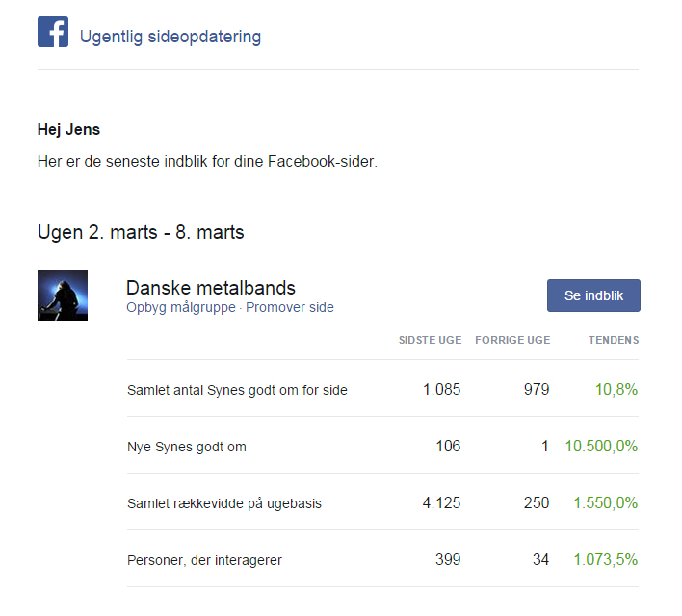This screenshot has width=682, height=616.
Task: Click the Ugen 2. marts - 8. marts heading
Action: [141, 232]
